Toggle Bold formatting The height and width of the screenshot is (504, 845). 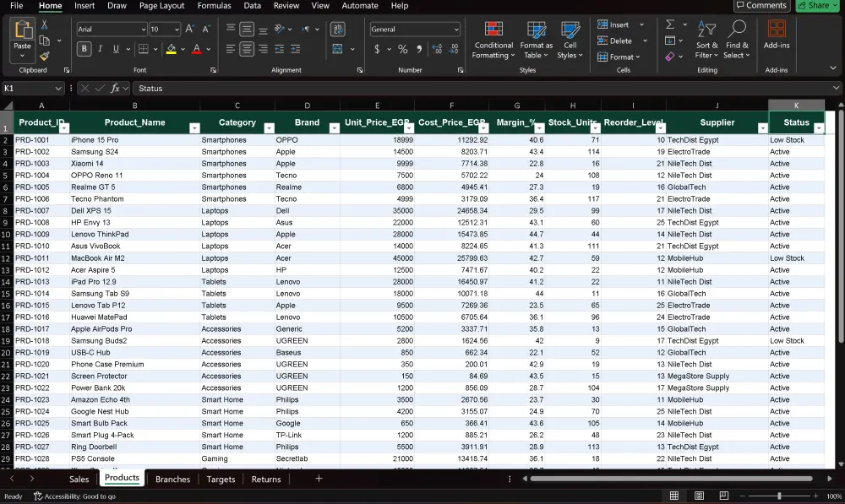84,49
